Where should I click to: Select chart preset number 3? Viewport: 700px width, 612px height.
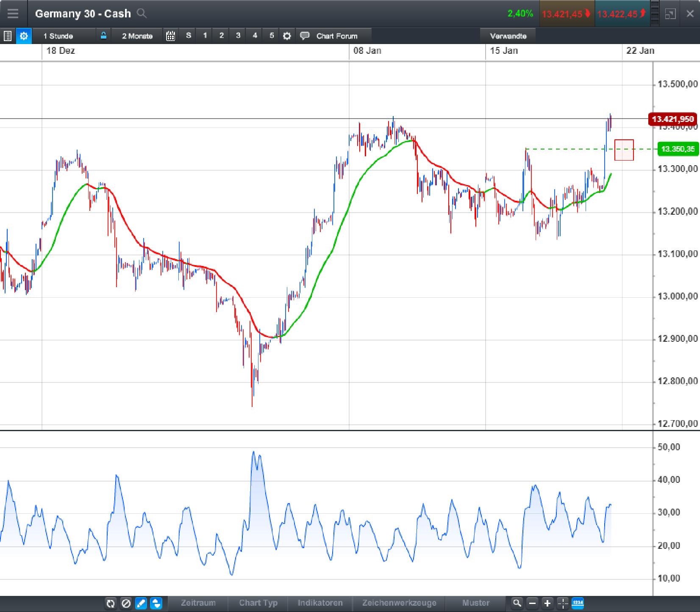(x=238, y=36)
